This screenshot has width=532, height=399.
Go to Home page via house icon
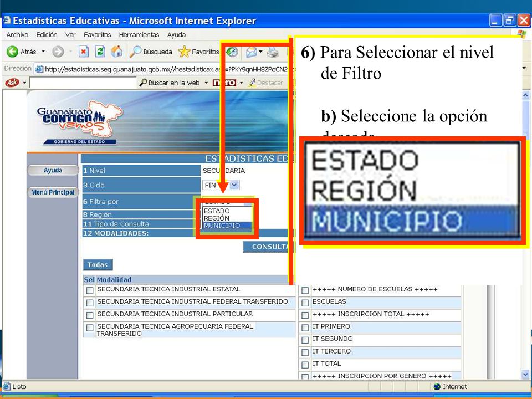(116, 52)
